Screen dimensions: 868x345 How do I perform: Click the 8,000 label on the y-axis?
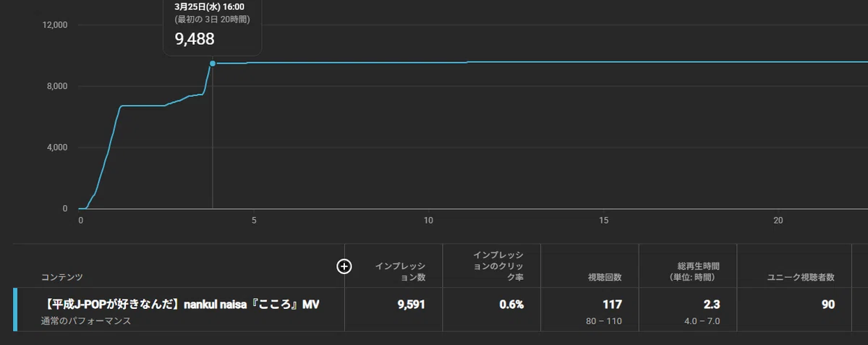tap(56, 86)
